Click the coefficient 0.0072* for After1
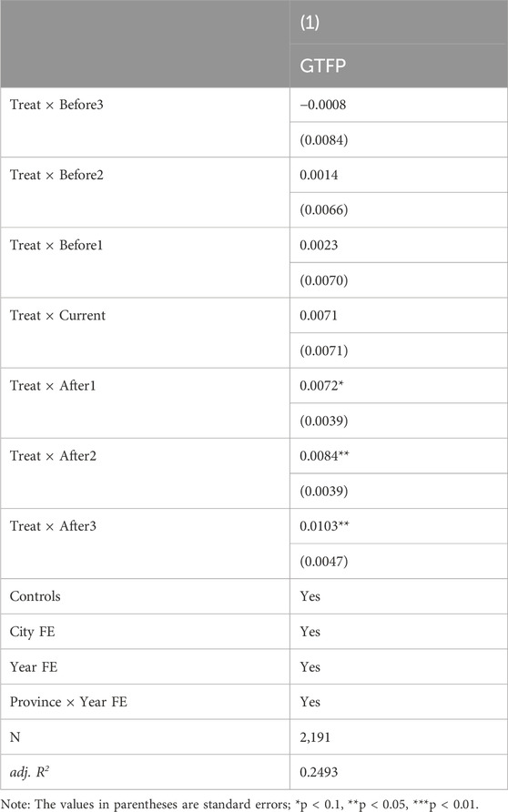508x812 pixels. coord(321,386)
